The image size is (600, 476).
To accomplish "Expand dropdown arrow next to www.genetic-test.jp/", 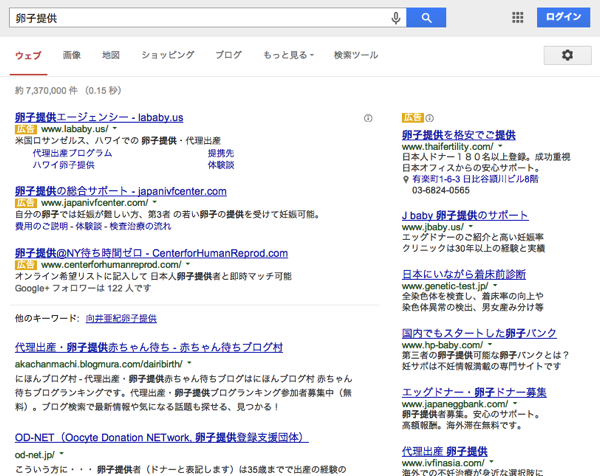I will [495, 285].
